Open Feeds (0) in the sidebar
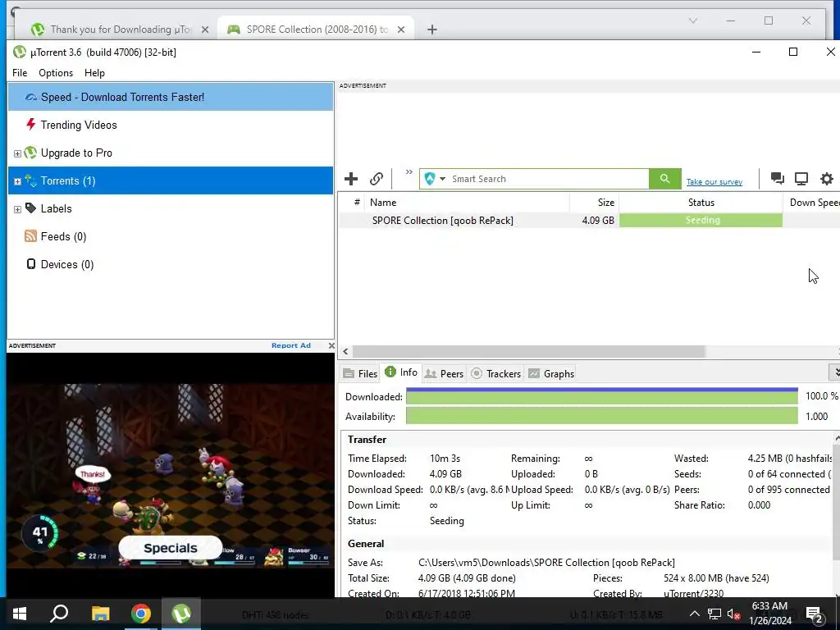 click(x=171, y=236)
